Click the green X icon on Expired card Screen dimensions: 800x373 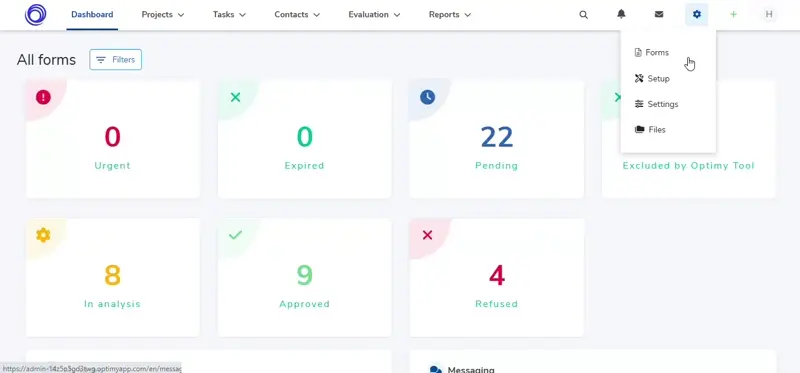tap(235, 97)
